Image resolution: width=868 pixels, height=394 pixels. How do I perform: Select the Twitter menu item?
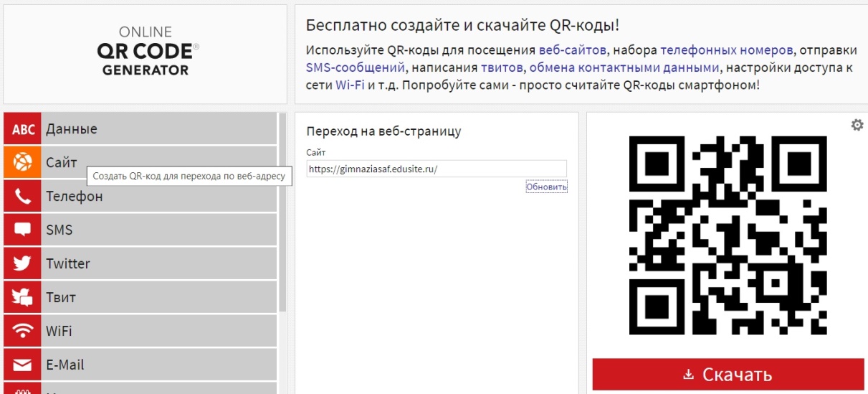[x=140, y=263]
